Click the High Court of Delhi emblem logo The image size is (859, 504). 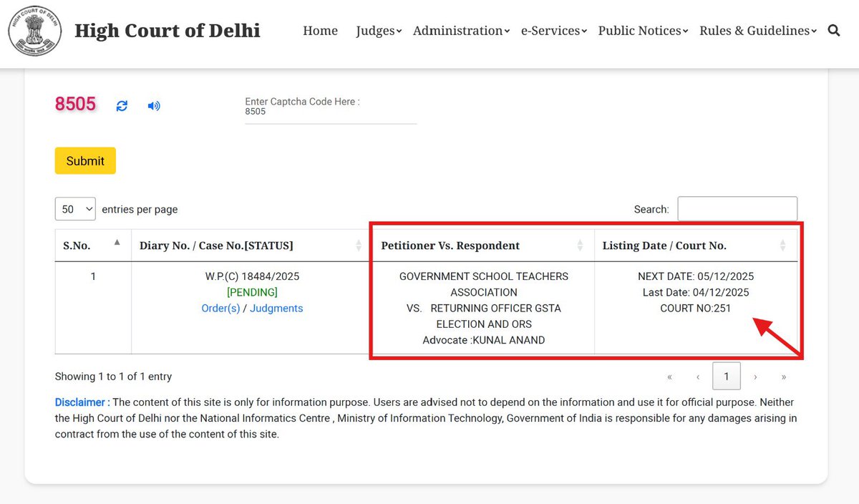pyautogui.click(x=34, y=30)
